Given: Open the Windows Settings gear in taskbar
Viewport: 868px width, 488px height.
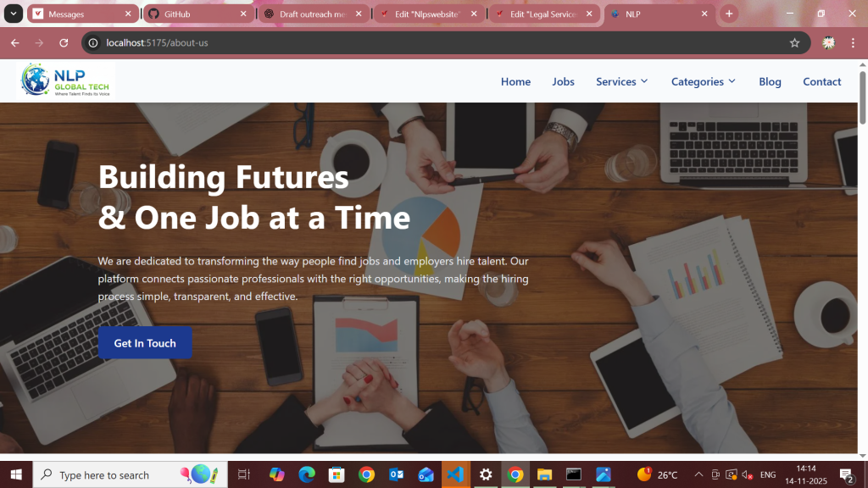Looking at the screenshot, I should point(486,474).
